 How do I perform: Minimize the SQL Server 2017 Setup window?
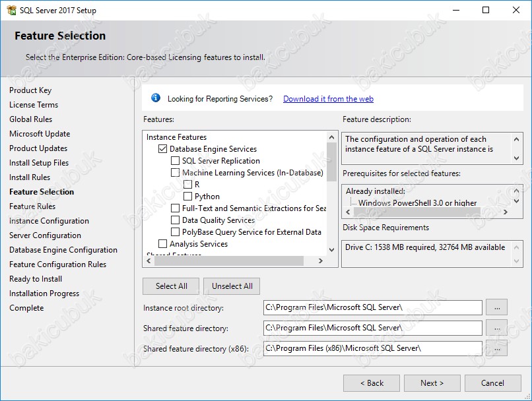pyautogui.click(x=456, y=10)
